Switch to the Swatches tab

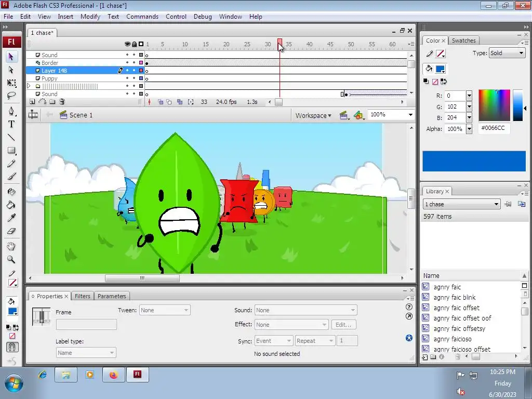pyautogui.click(x=463, y=41)
